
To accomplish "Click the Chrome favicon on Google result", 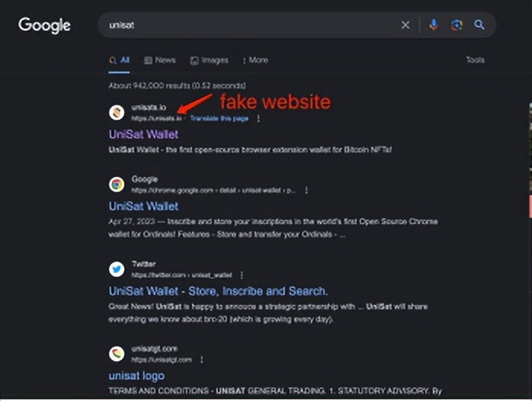I will [x=117, y=184].
